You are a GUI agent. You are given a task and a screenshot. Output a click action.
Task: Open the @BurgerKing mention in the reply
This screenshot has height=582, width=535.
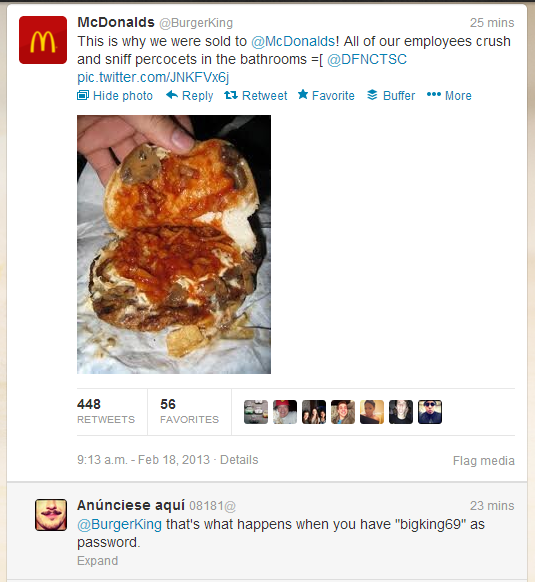(x=120, y=524)
